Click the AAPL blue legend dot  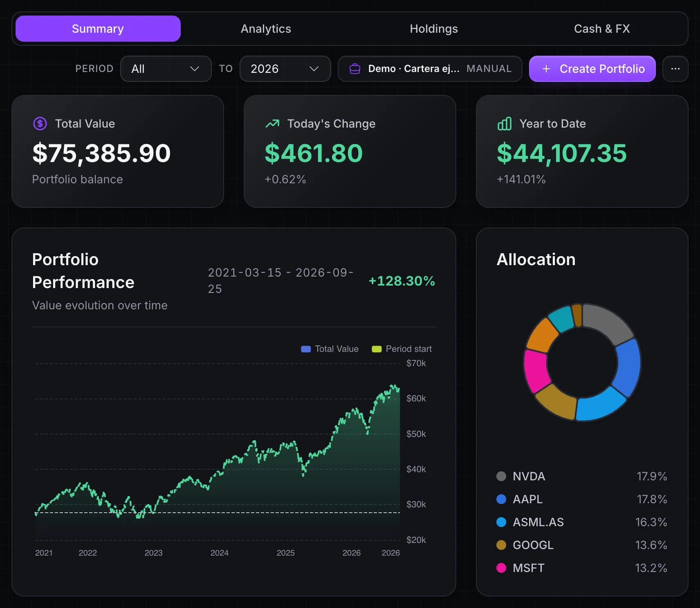click(501, 499)
